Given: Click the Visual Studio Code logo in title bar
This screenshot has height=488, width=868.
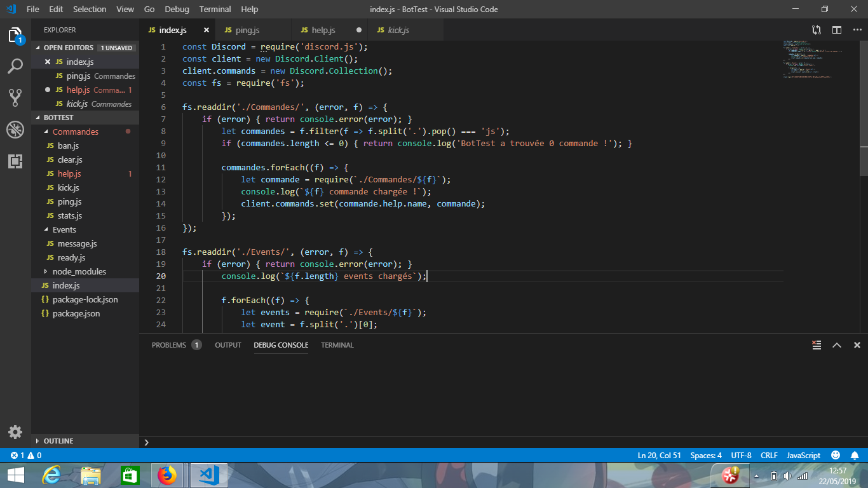Looking at the screenshot, I should pyautogui.click(x=11, y=9).
